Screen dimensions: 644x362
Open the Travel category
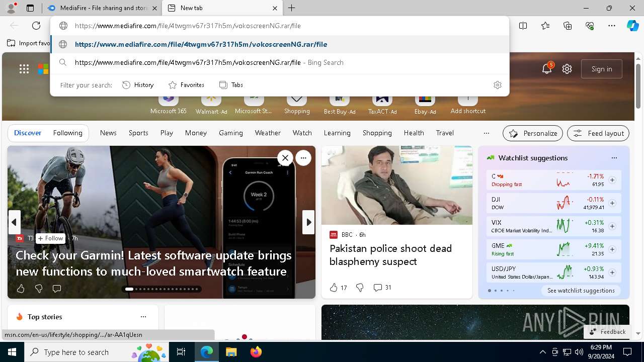point(445,133)
